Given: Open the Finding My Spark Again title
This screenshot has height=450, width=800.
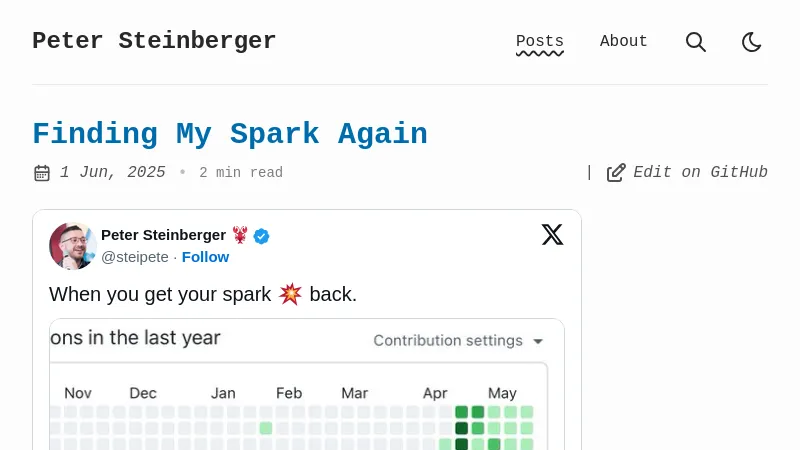Looking at the screenshot, I should tap(230, 134).
